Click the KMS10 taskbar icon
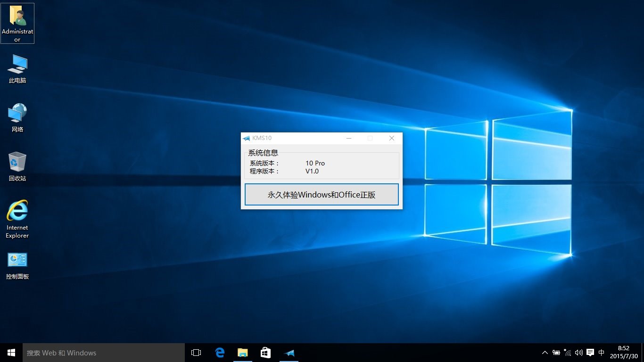 point(289,353)
